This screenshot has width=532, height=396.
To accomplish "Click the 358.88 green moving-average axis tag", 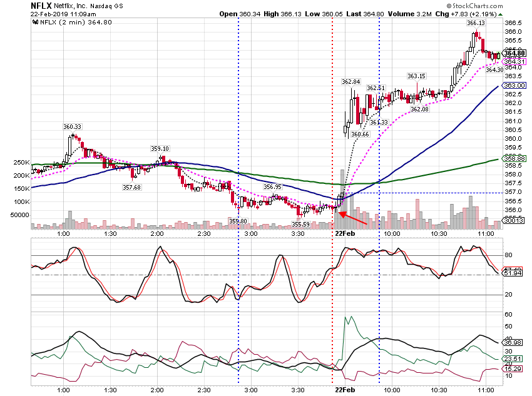I will [514, 159].
